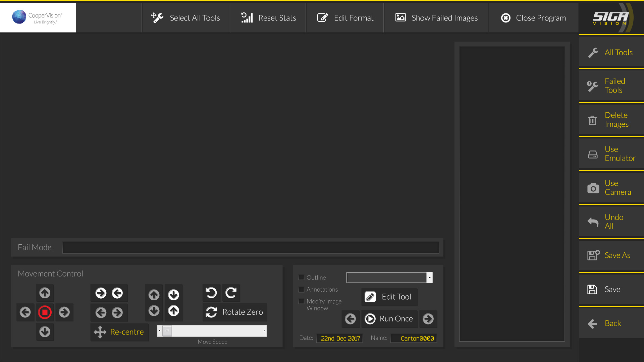Check Modify Image Window option

(301, 301)
